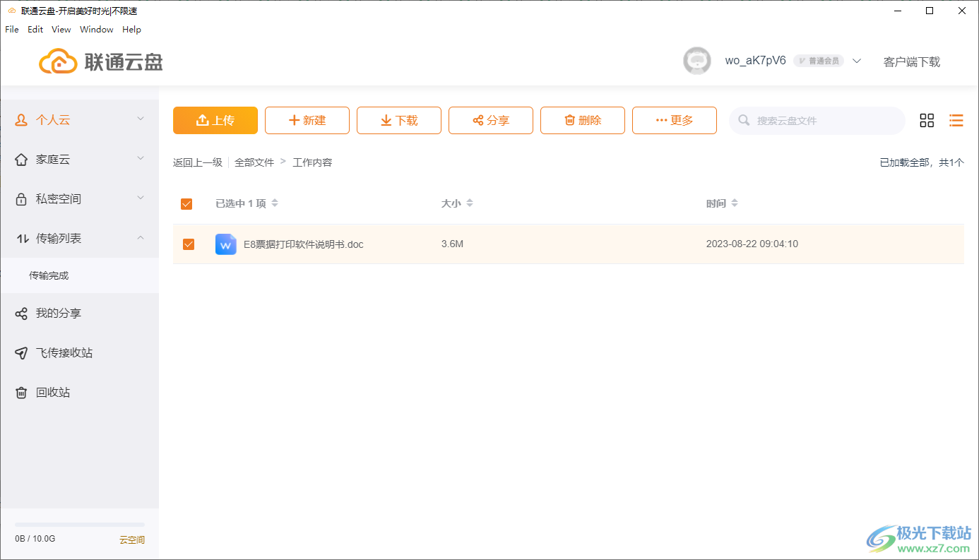This screenshot has height=560, width=979.
Task: Click the 个人云 person icon
Action: tap(21, 120)
